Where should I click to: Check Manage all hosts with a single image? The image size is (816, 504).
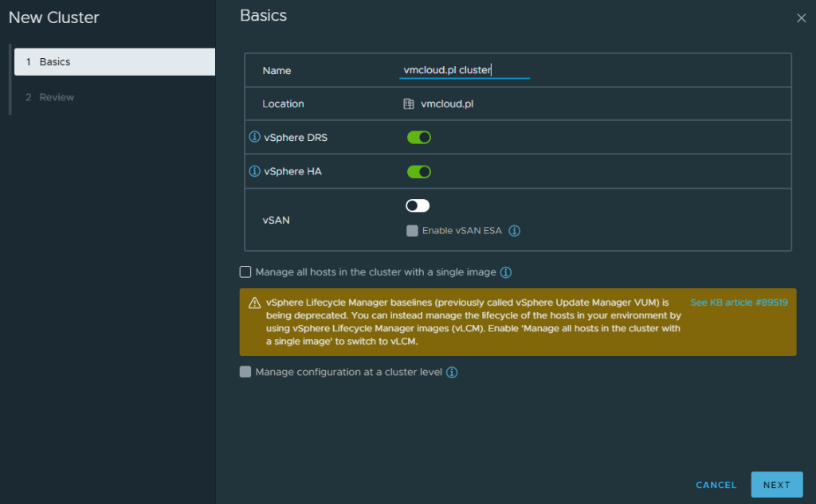pos(245,272)
